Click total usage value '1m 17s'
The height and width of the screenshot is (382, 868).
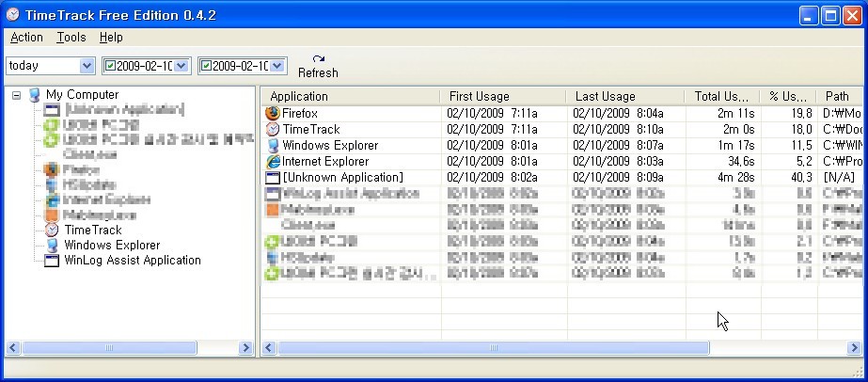coord(736,146)
